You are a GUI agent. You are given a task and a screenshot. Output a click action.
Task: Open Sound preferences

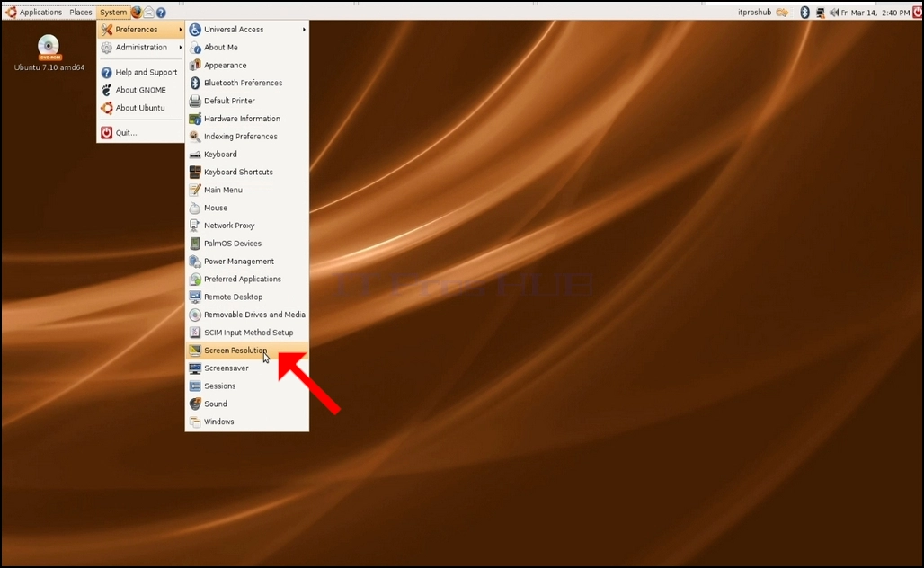(247, 404)
